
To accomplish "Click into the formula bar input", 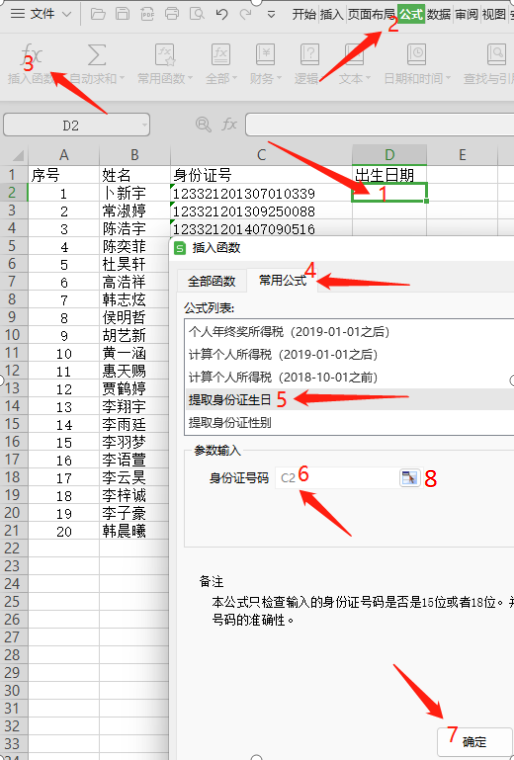I will 380,125.
